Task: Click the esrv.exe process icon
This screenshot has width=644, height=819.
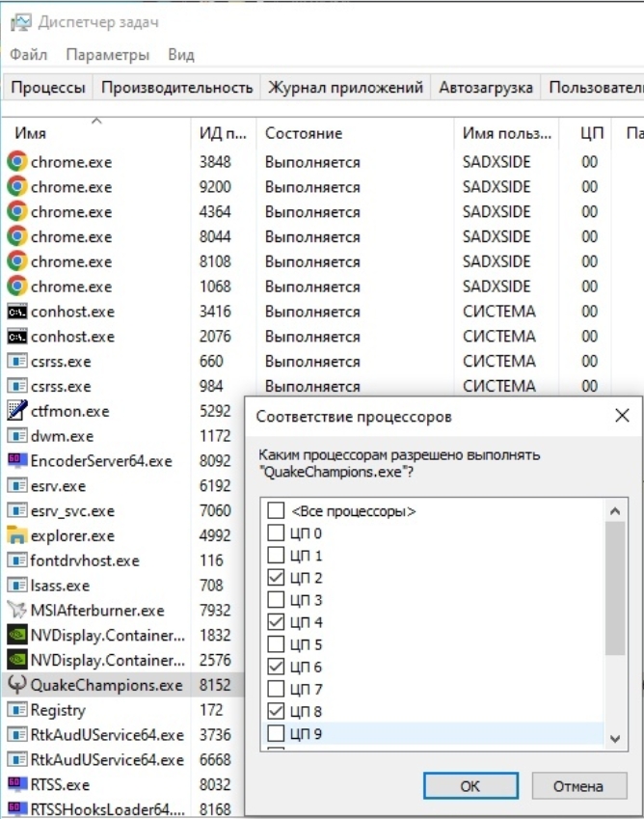Action: [16, 486]
